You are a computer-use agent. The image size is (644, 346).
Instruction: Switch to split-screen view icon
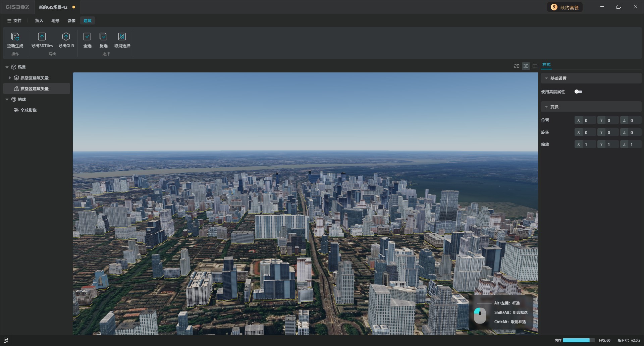point(535,66)
